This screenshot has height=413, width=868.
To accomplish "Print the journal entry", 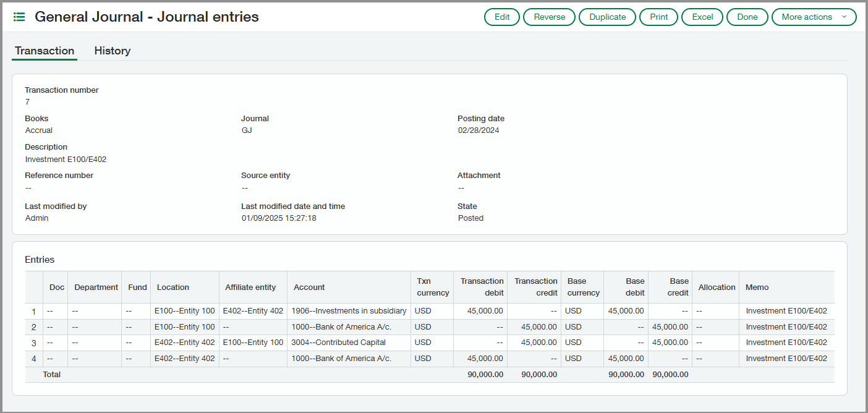I will pos(658,17).
